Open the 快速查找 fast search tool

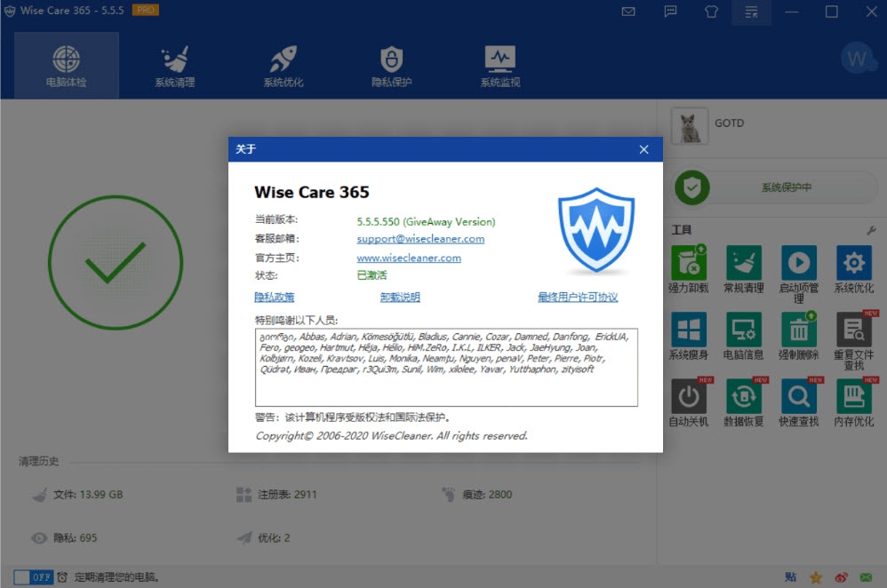799,402
